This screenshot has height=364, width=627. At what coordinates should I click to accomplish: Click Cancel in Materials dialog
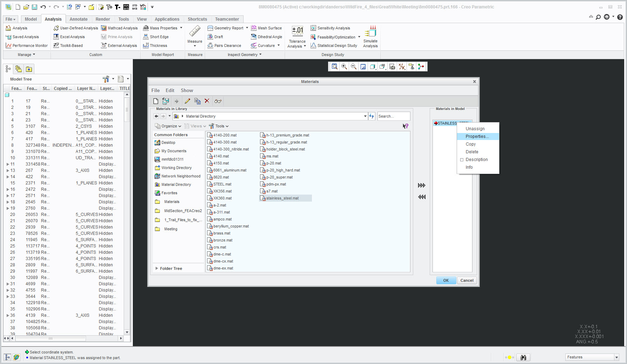coord(467,280)
